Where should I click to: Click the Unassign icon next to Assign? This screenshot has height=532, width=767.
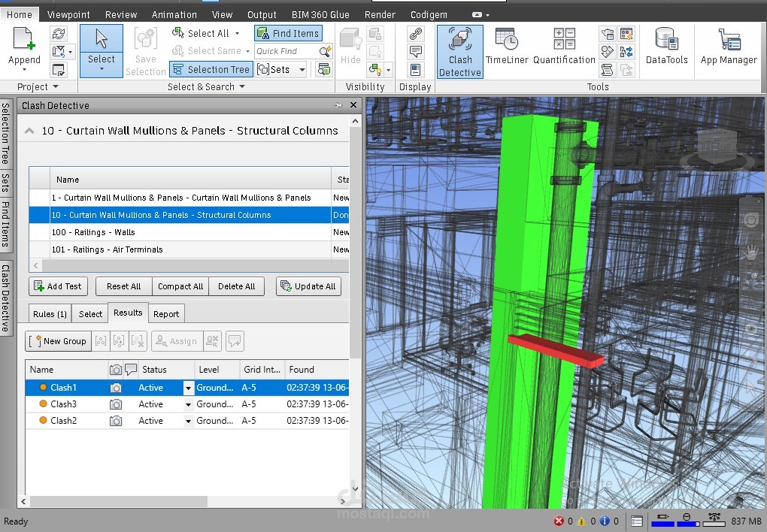click(212, 341)
